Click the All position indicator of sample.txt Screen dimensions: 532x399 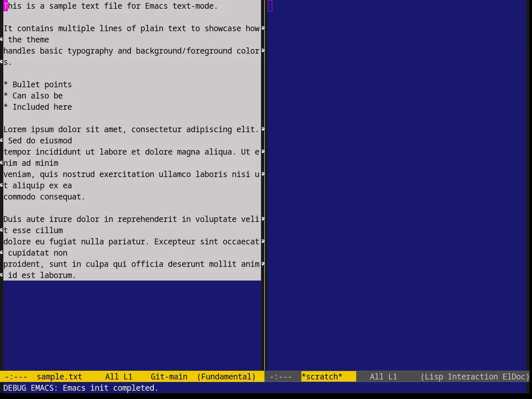click(x=112, y=377)
